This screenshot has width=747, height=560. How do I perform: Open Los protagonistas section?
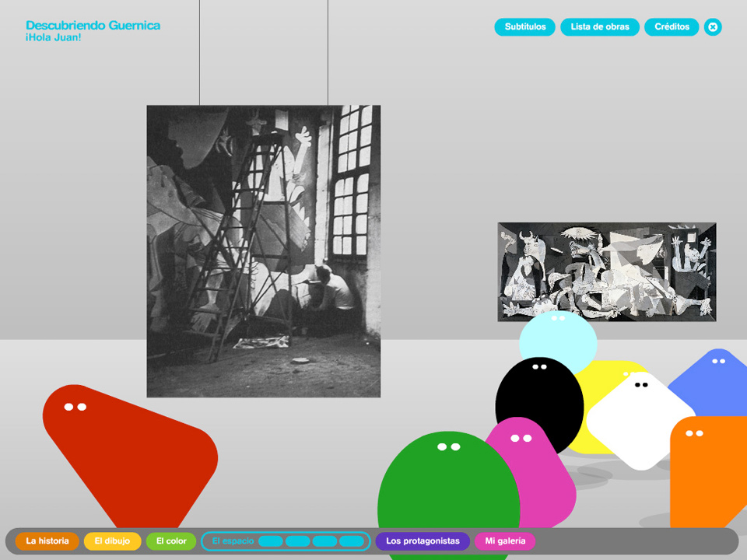[x=423, y=541]
